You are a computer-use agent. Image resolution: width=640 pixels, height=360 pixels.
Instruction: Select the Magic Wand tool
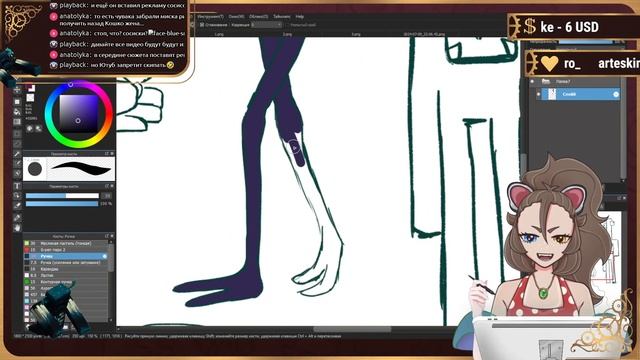tap(17, 154)
